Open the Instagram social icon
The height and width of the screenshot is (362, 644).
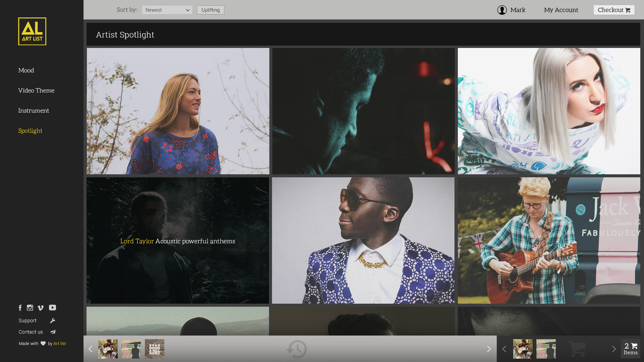point(30,308)
